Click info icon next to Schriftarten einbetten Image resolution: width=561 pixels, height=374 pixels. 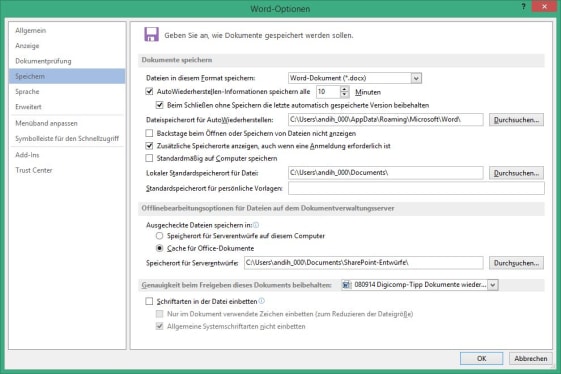(x=262, y=301)
